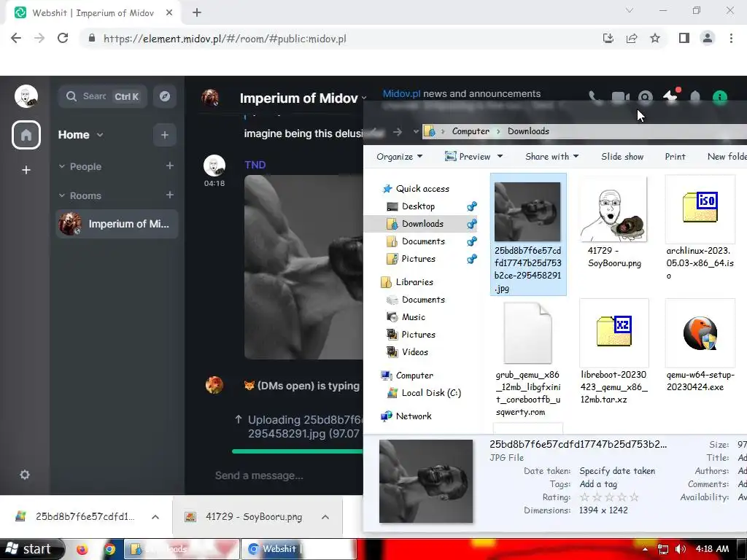Image resolution: width=747 pixels, height=560 pixels.
Task: Open the Midov.pl link in topic
Action: click(401, 94)
